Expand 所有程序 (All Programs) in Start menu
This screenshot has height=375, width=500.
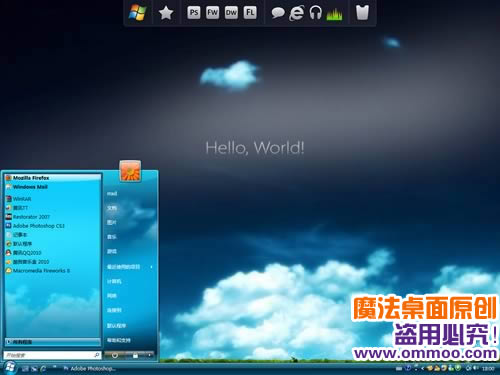(x=53, y=342)
